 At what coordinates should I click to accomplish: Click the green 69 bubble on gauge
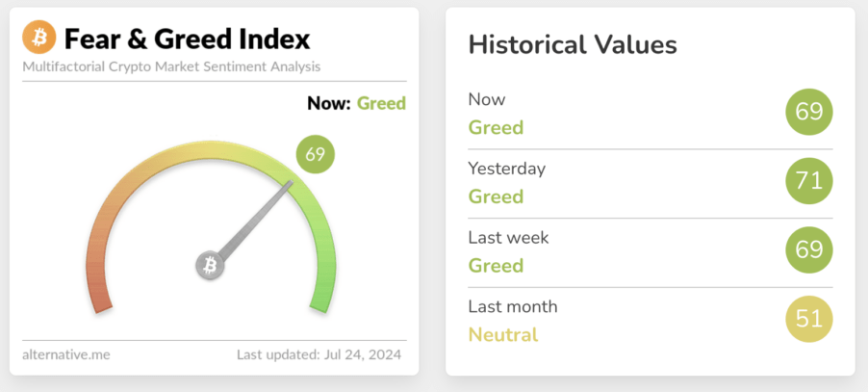click(x=315, y=154)
